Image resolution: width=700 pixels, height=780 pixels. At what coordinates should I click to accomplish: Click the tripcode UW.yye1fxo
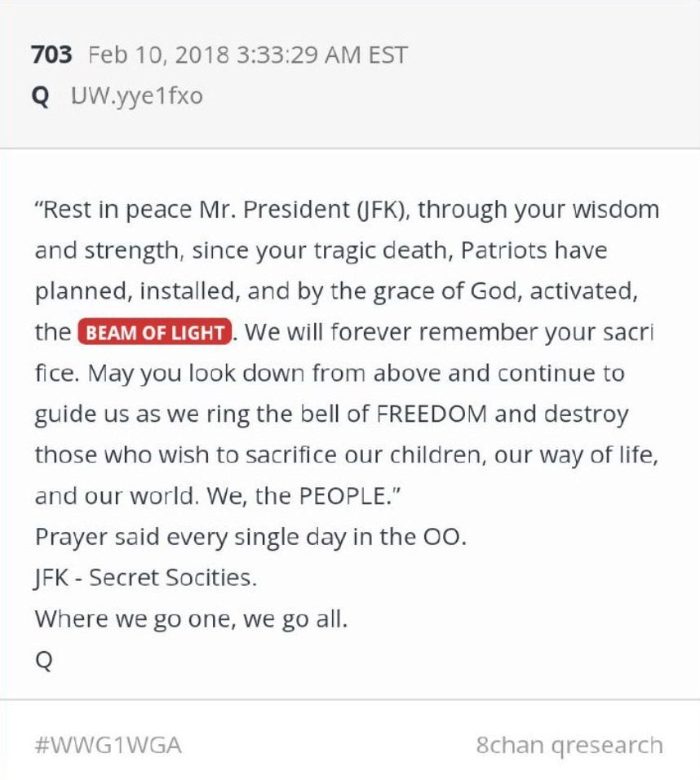tap(136, 97)
